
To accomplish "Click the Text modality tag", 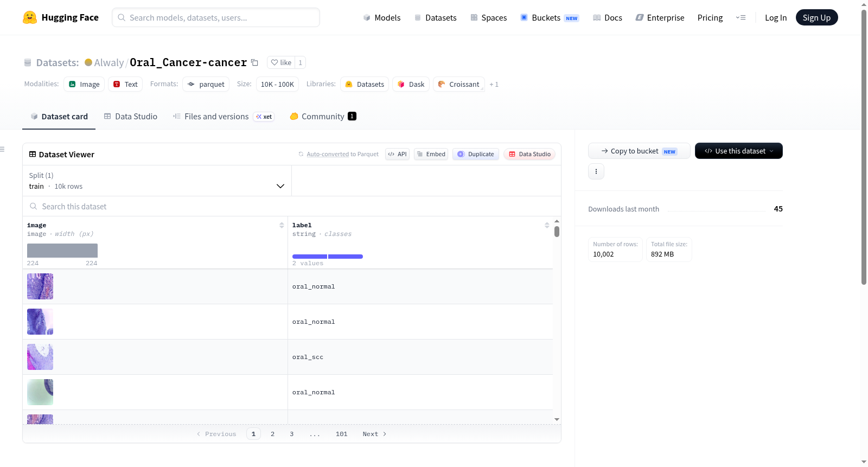I will pos(125,84).
